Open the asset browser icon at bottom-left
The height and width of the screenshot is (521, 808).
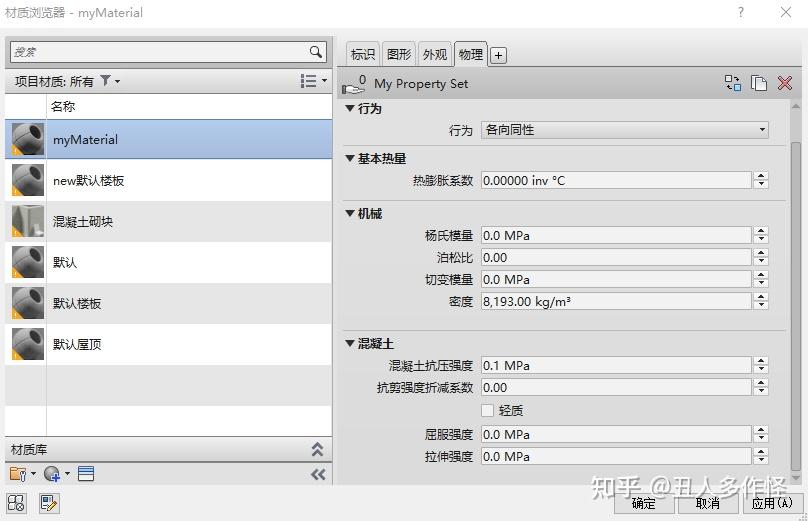(x=16, y=503)
